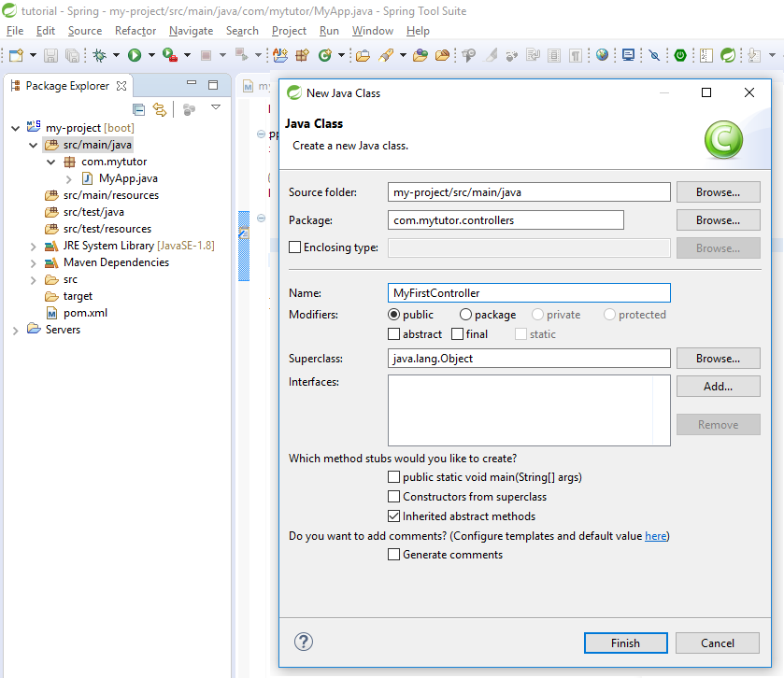Screen dimensions: 784x678
Task: Click Collapse All in Package Explorer
Action: [139, 109]
